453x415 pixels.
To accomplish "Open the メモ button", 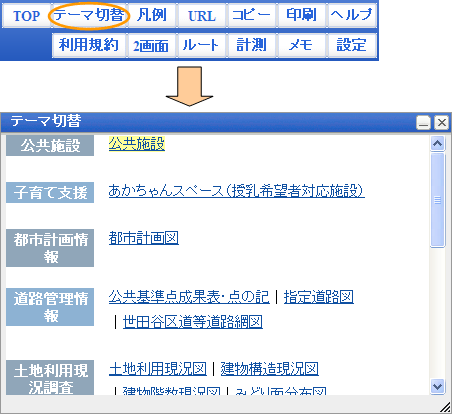I will 302,45.
